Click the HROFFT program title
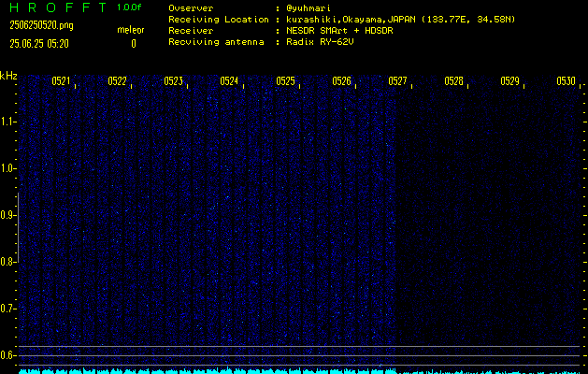The height and width of the screenshot is (374, 588). 58,7
